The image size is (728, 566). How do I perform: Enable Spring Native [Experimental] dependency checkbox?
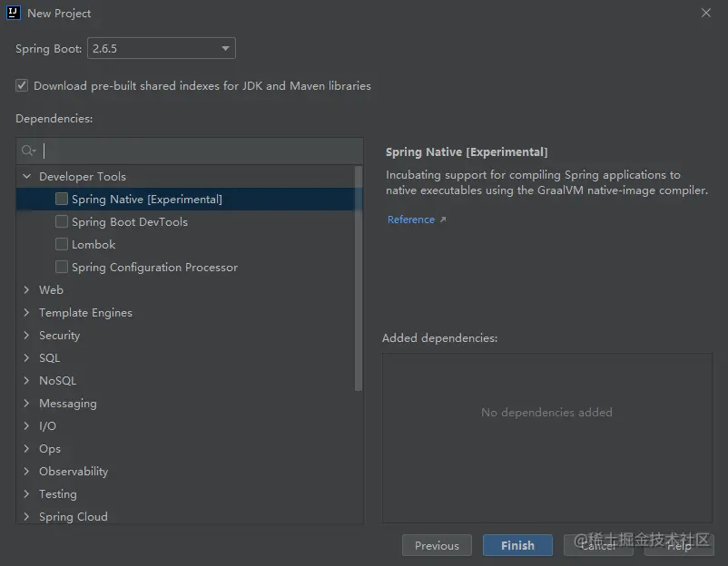click(62, 199)
